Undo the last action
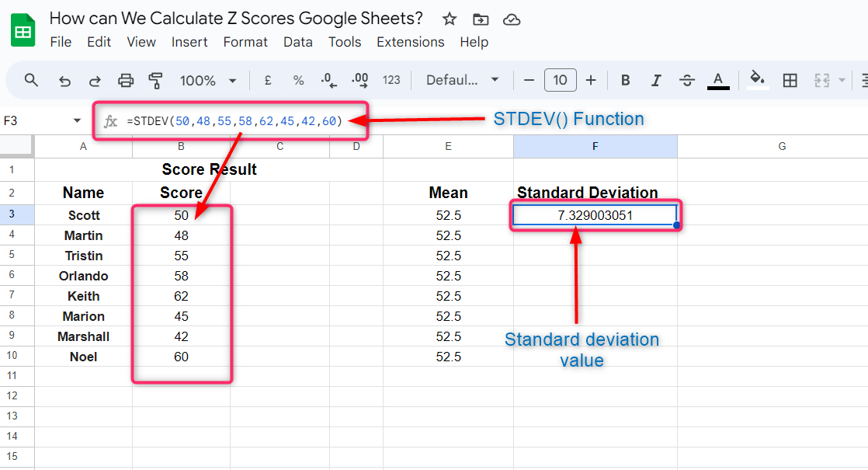Viewport: 868px width, 470px height. (64, 81)
